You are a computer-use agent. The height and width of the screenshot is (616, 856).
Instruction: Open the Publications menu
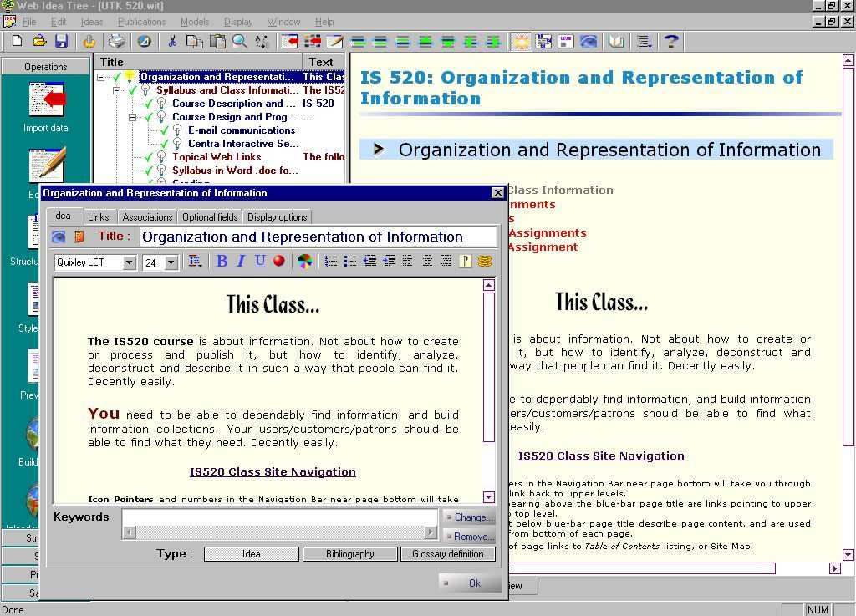[140, 22]
